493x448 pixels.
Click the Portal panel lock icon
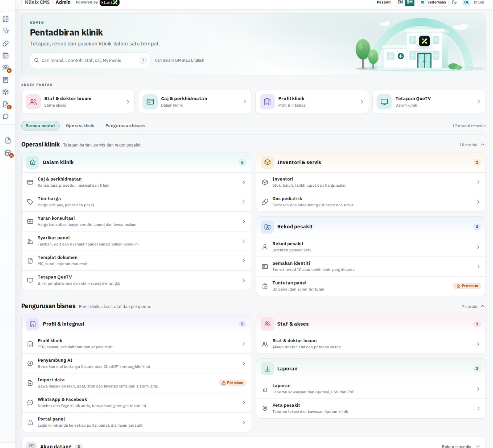tap(30, 422)
